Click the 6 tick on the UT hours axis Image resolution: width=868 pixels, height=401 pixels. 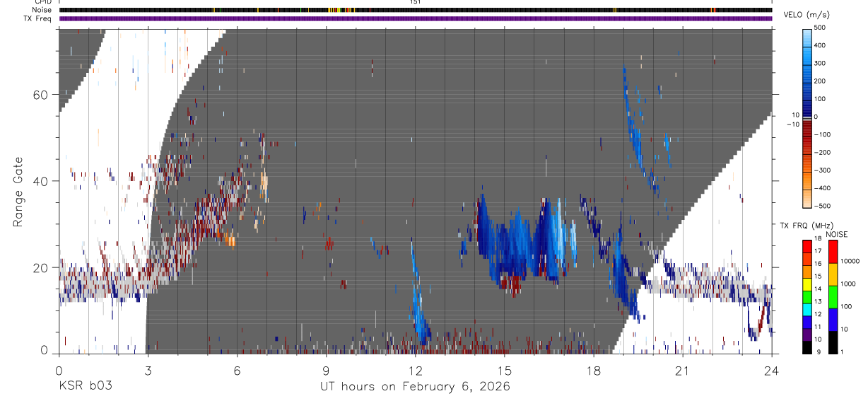click(x=237, y=370)
